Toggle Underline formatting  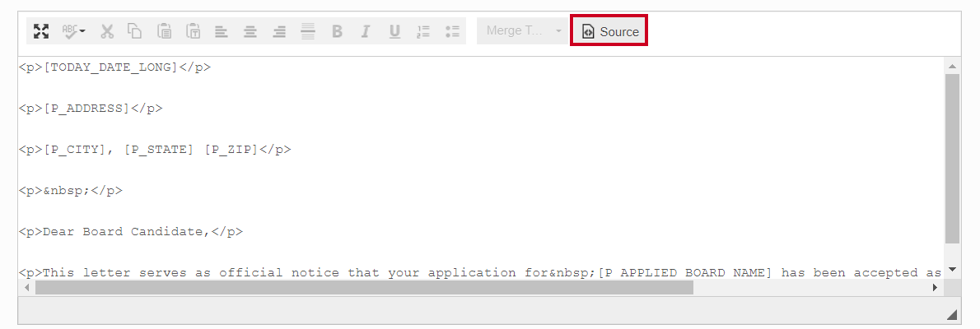tap(394, 31)
